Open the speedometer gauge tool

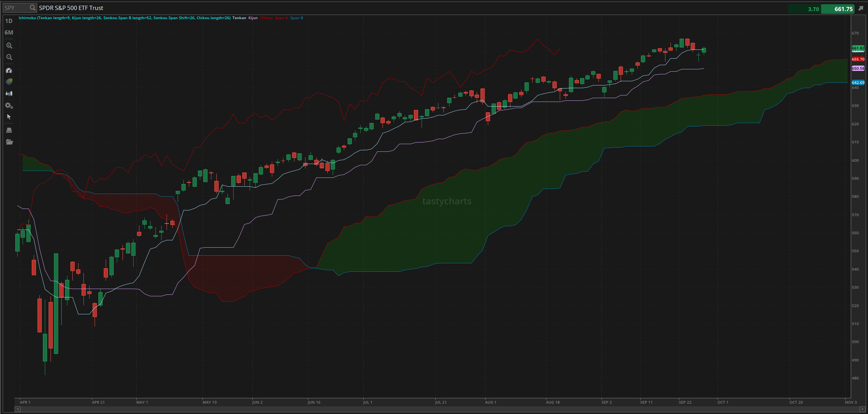[x=9, y=71]
